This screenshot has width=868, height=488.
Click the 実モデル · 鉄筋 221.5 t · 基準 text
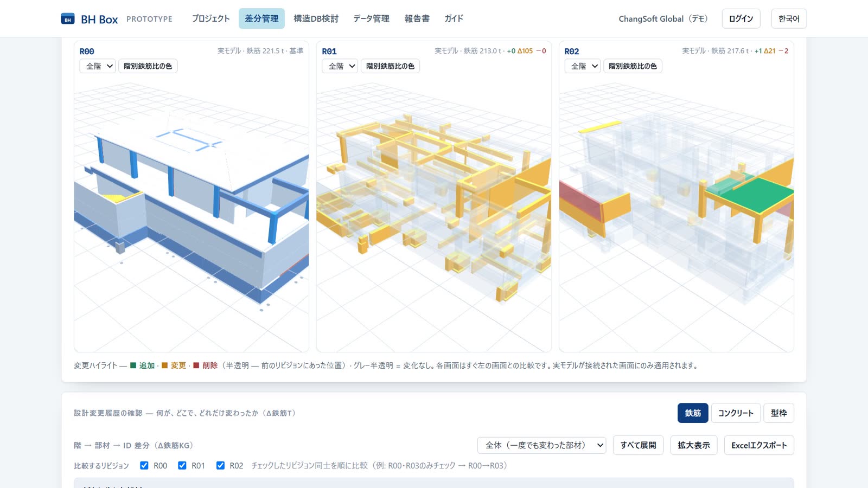(260, 50)
